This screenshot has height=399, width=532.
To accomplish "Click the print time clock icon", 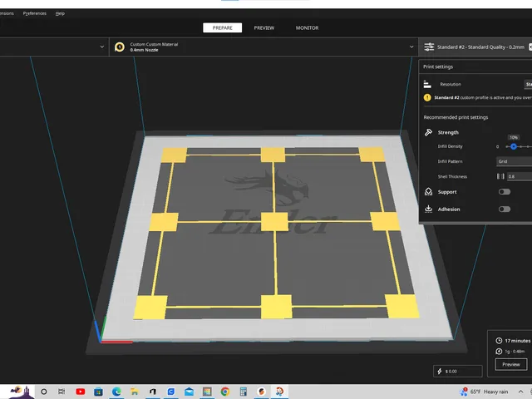I will (499, 340).
